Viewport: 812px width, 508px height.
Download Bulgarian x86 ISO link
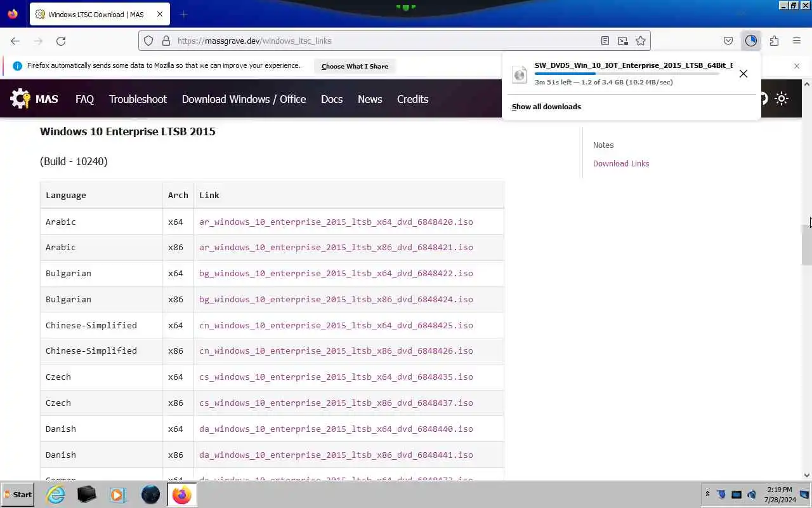click(336, 299)
